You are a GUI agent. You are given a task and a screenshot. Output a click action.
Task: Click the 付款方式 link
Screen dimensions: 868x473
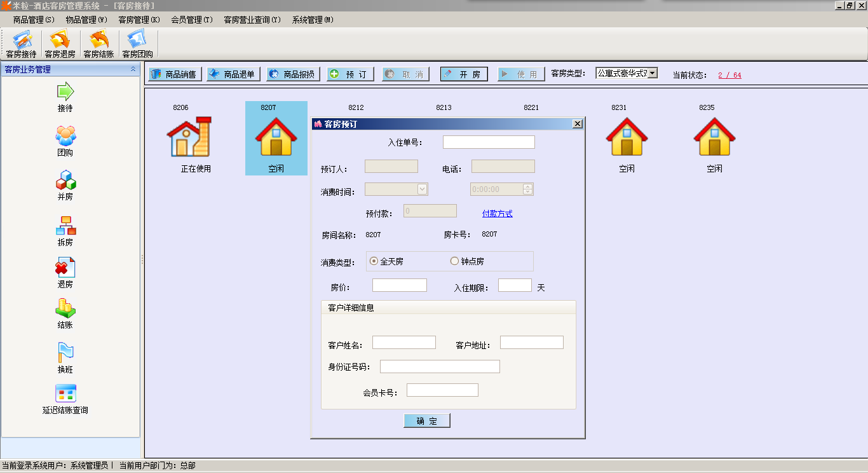(x=497, y=214)
